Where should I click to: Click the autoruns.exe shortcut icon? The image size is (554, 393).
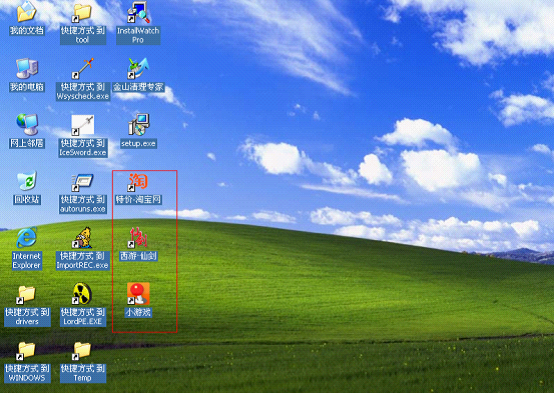coord(82,182)
